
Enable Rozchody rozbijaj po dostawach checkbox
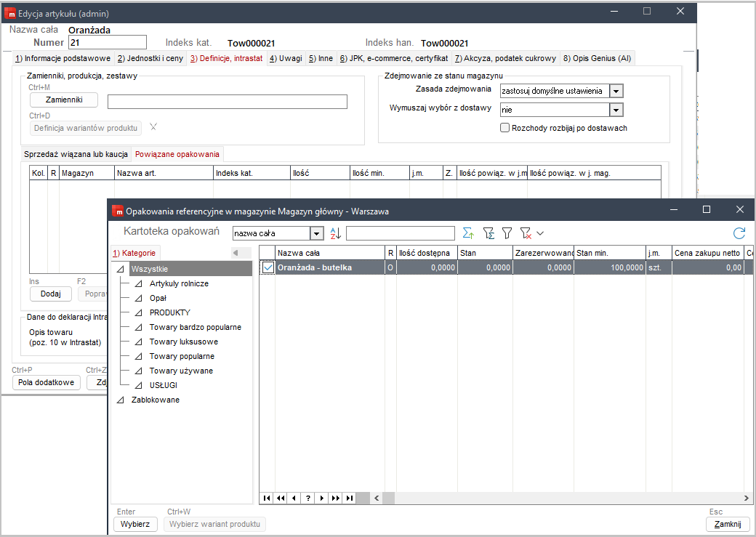505,128
